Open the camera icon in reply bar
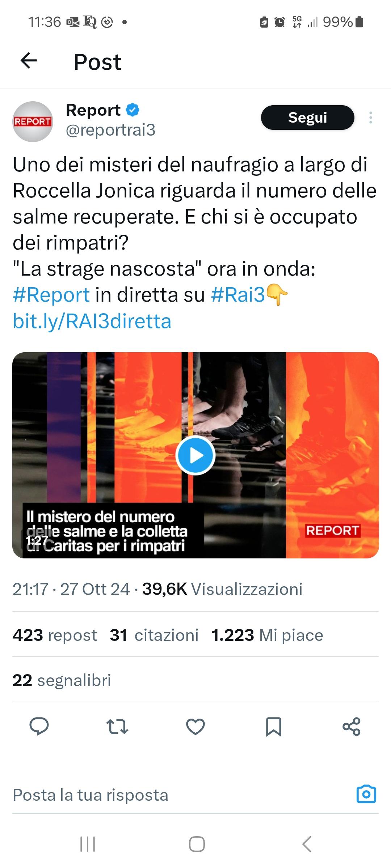Viewport: 391px width, 868px height. 366,795
